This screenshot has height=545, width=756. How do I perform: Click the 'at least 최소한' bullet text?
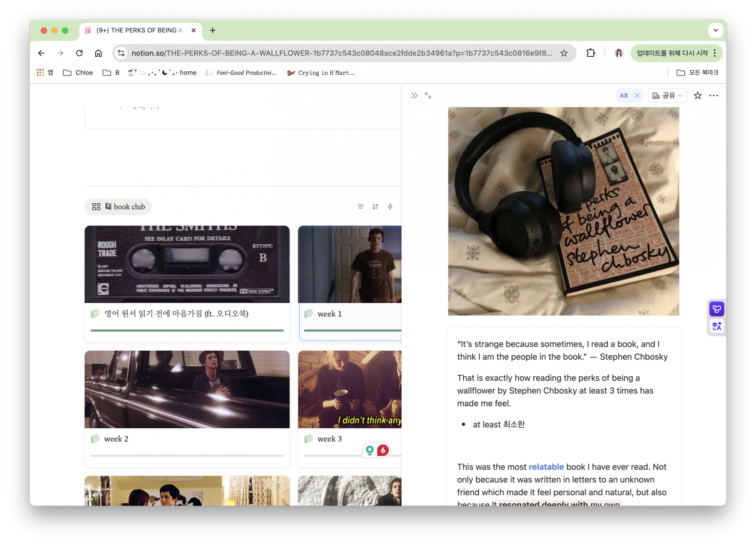(x=499, y=424)
